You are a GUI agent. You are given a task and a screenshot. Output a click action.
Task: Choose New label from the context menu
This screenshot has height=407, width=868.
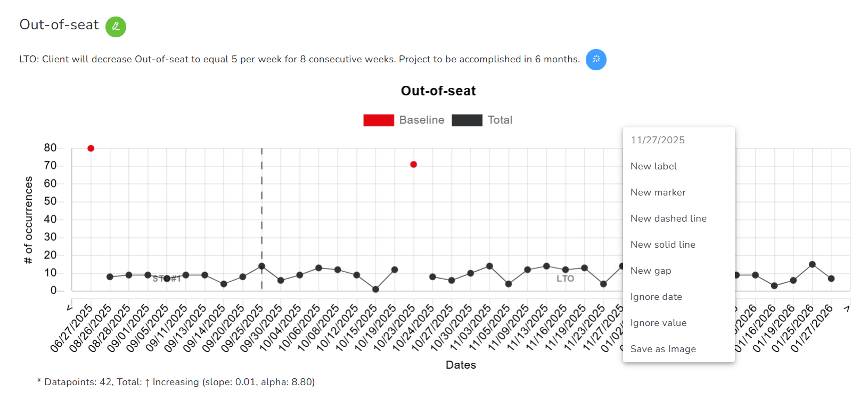[x=653, y=166]
